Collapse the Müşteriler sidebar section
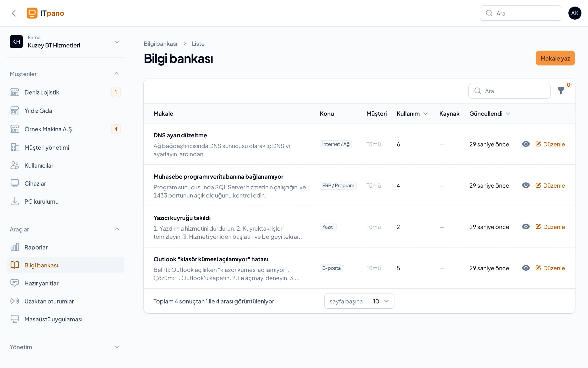This screenshot has height=368, width=588. [x=117, y=74]
